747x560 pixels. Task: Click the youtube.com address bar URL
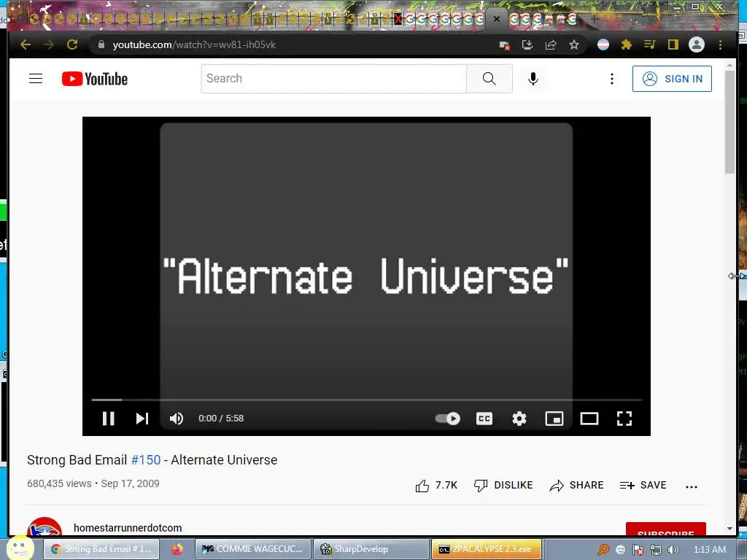tap(194, 44)
